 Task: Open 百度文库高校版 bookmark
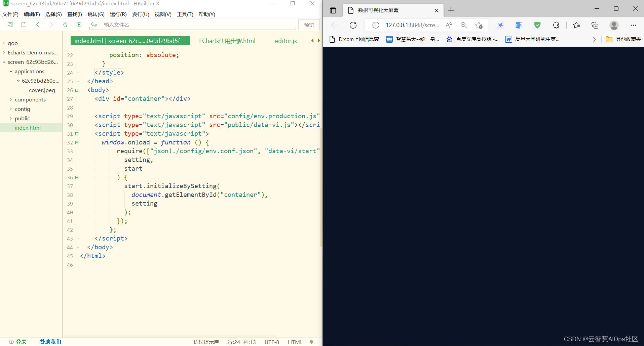pos(472,39)
